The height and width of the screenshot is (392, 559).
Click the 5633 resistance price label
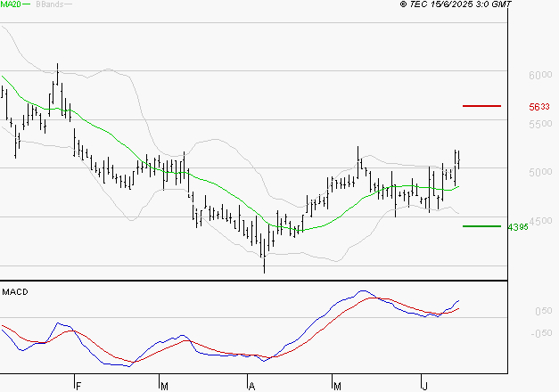538,106
